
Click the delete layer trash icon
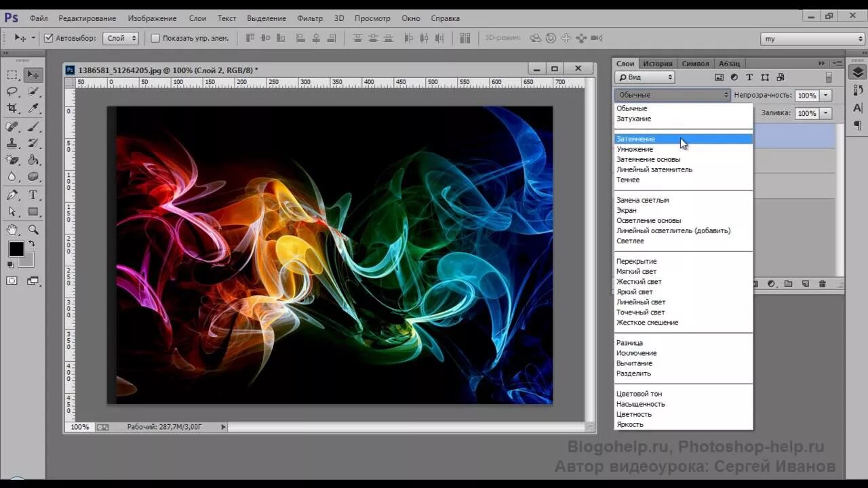pos(823,284)
